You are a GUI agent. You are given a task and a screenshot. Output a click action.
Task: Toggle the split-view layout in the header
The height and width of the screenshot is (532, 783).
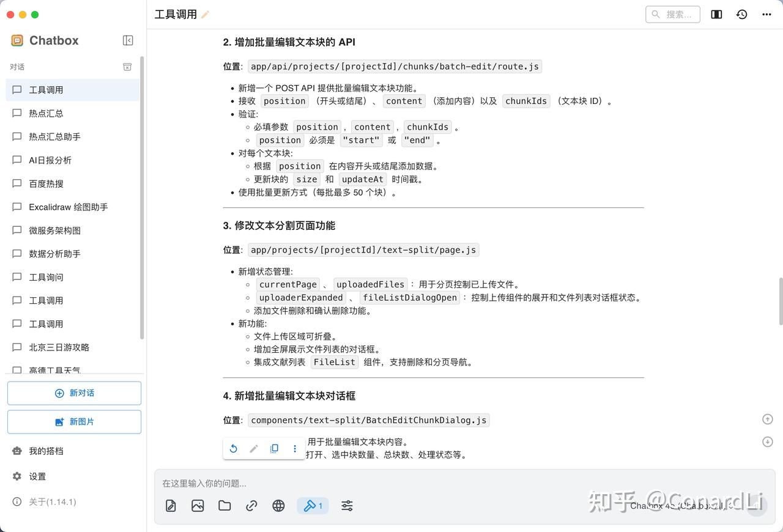point(716,13)
